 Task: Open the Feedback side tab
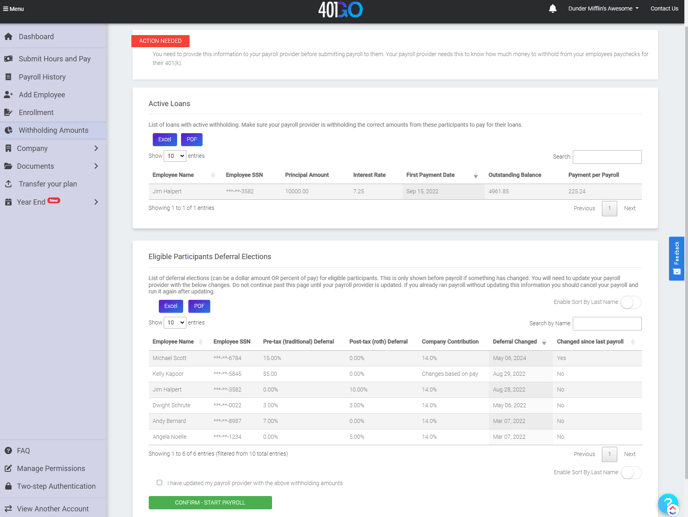point(677,258)
